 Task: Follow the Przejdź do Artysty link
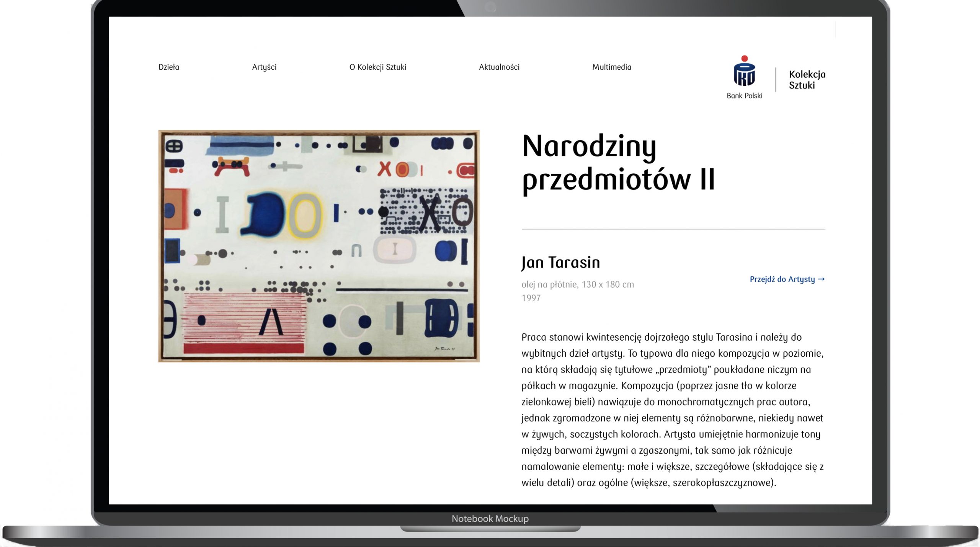click(787, 279)
